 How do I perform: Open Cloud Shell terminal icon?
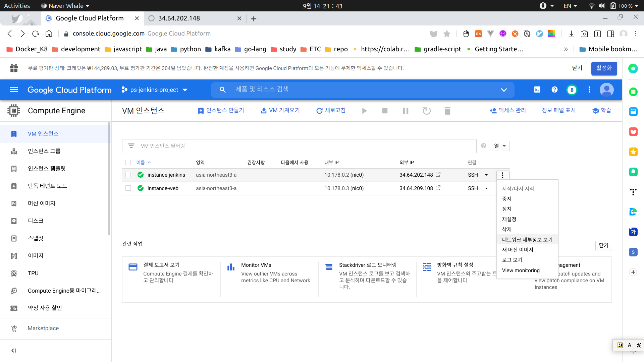click(x=537, y=90)
